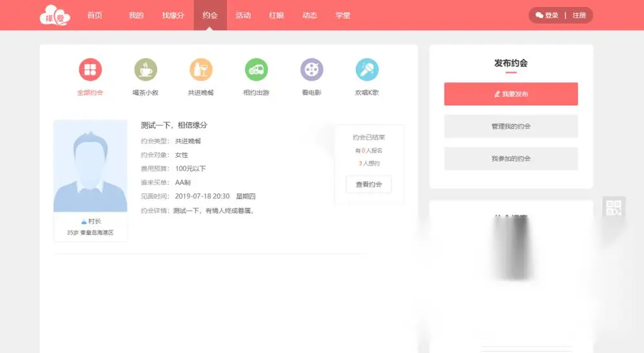Click the 喝茶小叙 label text
Screen dimensions: 644x353
coord(146,93)
